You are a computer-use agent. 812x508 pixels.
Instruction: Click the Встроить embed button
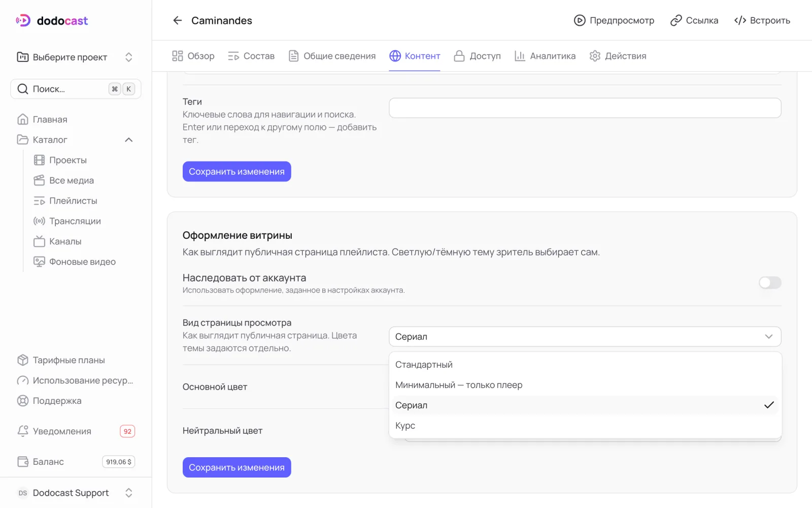762,20
